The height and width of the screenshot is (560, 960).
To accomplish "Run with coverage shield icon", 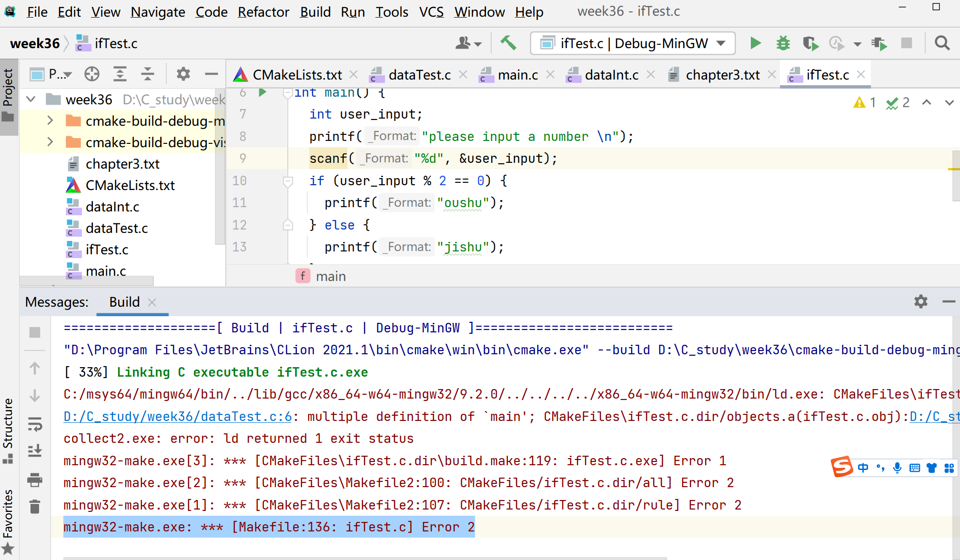I will pos(810,43).
